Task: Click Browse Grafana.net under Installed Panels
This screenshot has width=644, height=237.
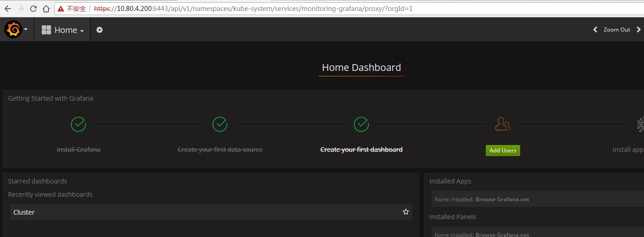Action: pos(502,235)
